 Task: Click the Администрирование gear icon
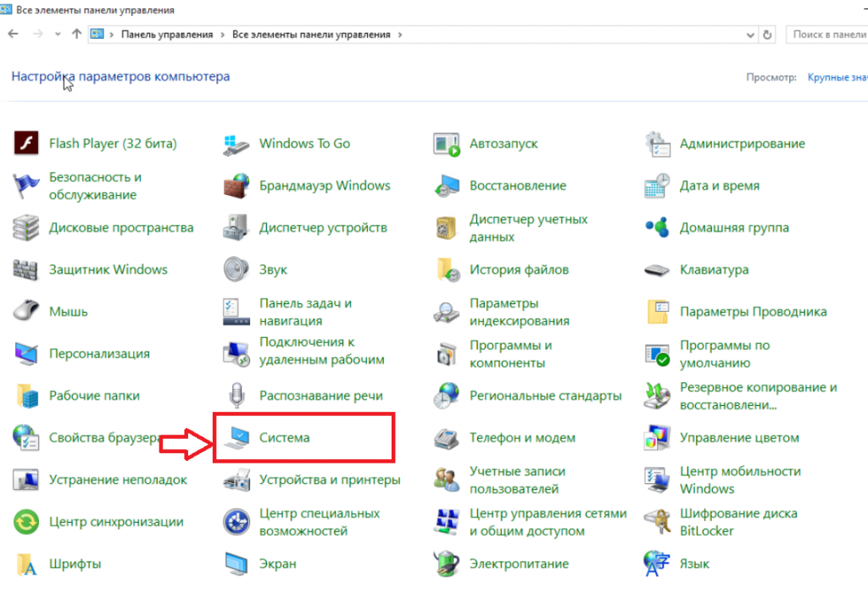coord(657,144)
